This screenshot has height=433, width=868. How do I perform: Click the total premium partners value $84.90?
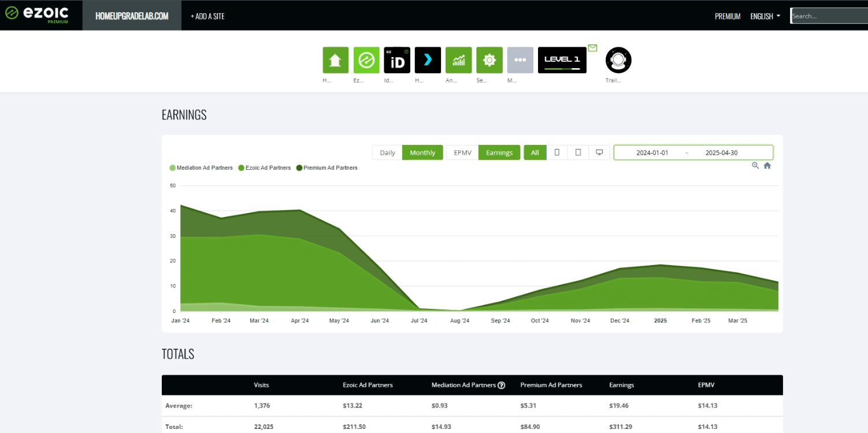pos(530,427)
